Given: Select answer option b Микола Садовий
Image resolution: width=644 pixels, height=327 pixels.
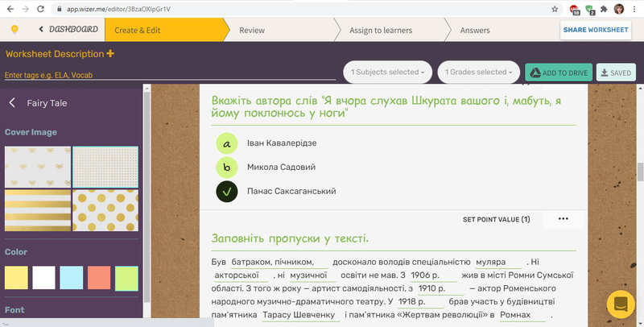Looking at the screenshot, I should 227,168.
